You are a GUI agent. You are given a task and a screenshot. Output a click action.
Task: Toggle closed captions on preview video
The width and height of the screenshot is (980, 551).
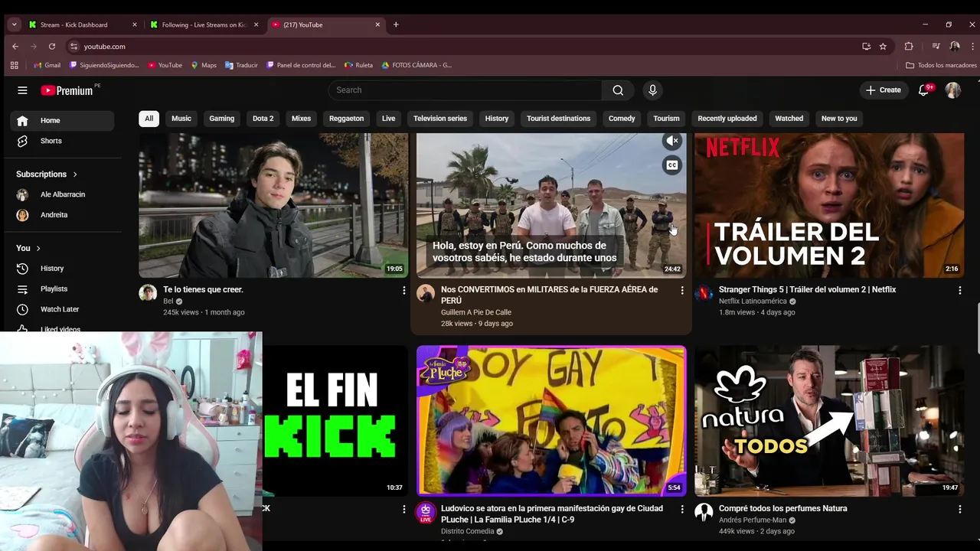point(671,165)
